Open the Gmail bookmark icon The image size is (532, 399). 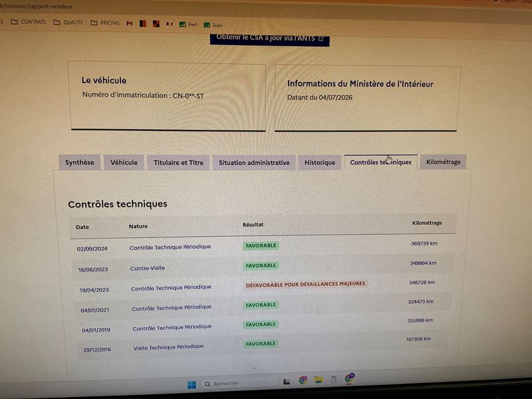pyautogui.click(x=129, y=23)
